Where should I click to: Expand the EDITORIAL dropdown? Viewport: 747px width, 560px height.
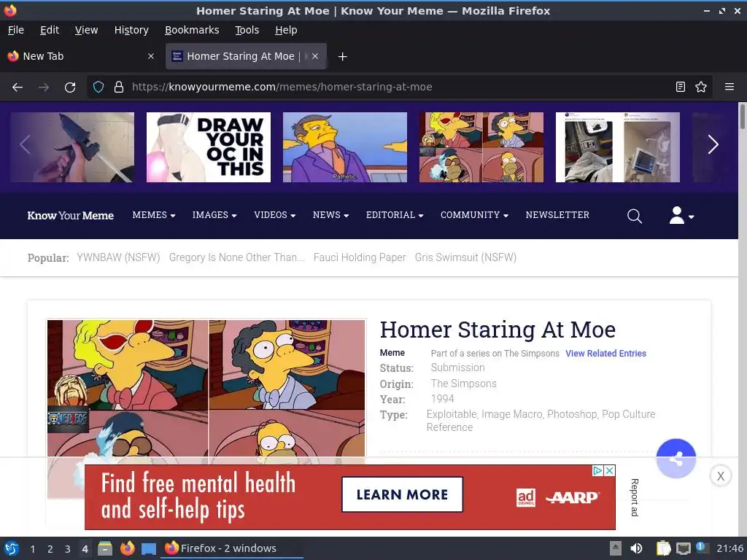click(395, 215)
